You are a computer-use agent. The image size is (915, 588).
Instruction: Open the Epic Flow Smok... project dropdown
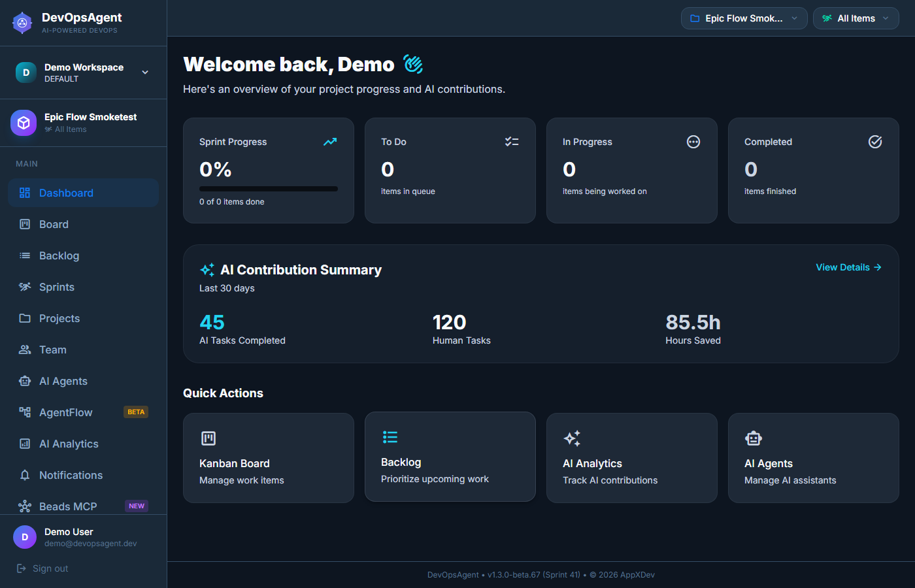[744, 18]
